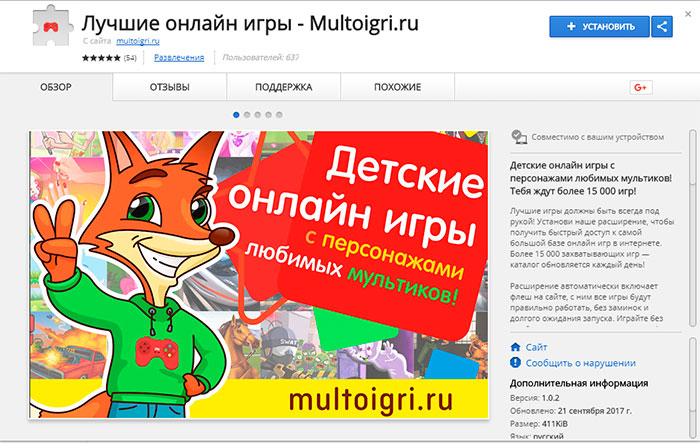Click the (54) review count

(130, 58)
